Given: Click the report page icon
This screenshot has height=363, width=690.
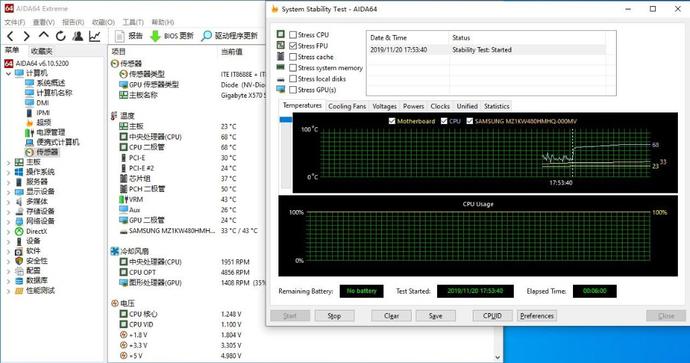Looking at the screenshot, I should tap(119, 36).
